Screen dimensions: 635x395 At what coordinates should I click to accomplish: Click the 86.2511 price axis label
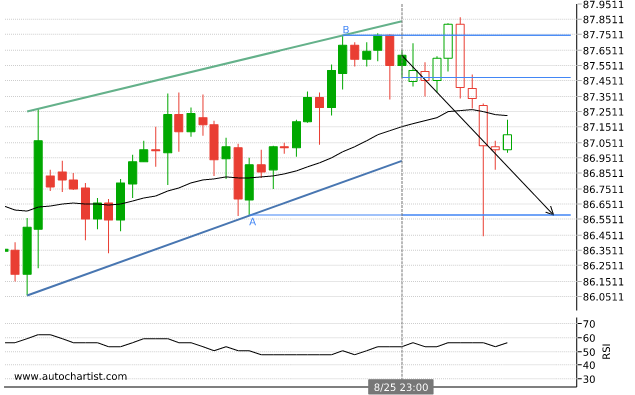[603, 266]
